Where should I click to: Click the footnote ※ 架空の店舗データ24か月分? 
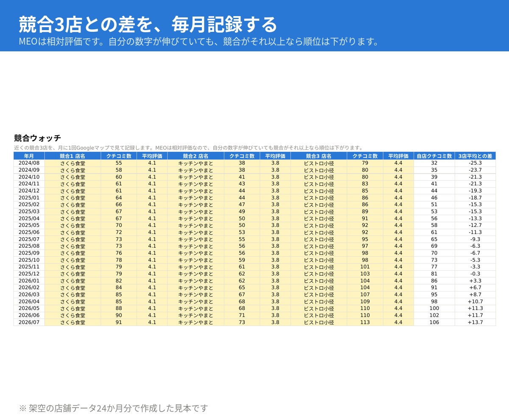114,408
